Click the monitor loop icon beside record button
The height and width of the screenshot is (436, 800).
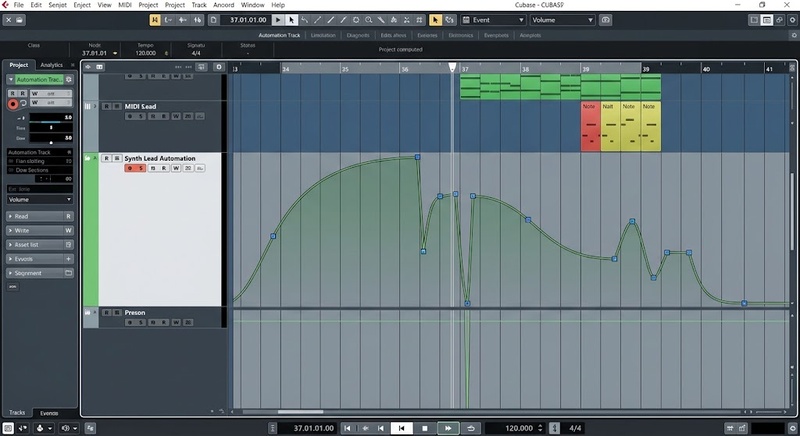tap(23, 103)
